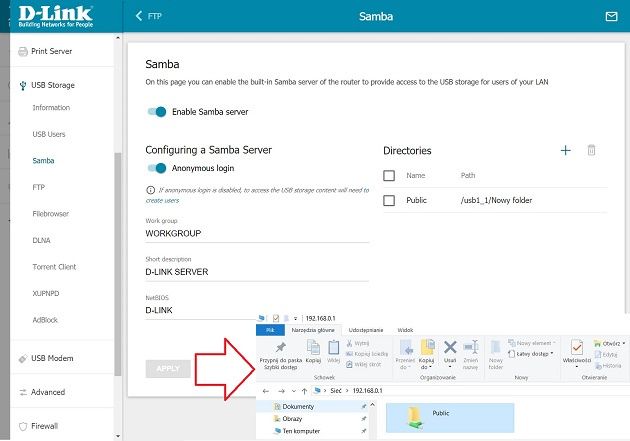Image resolution: width=630 pixels, height=441 pixels.
Task: Click Kopiuj ścieżkę in Explorer ribbon
Action: [367, 354]
